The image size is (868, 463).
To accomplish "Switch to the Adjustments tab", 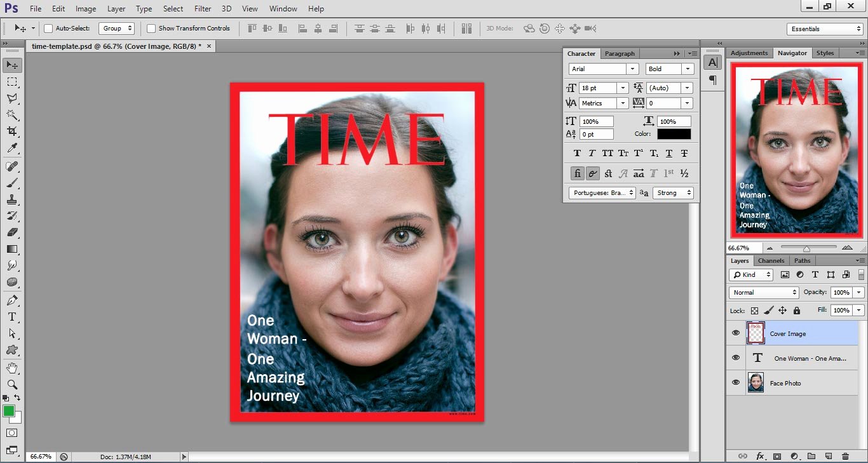I will [749, 53].
